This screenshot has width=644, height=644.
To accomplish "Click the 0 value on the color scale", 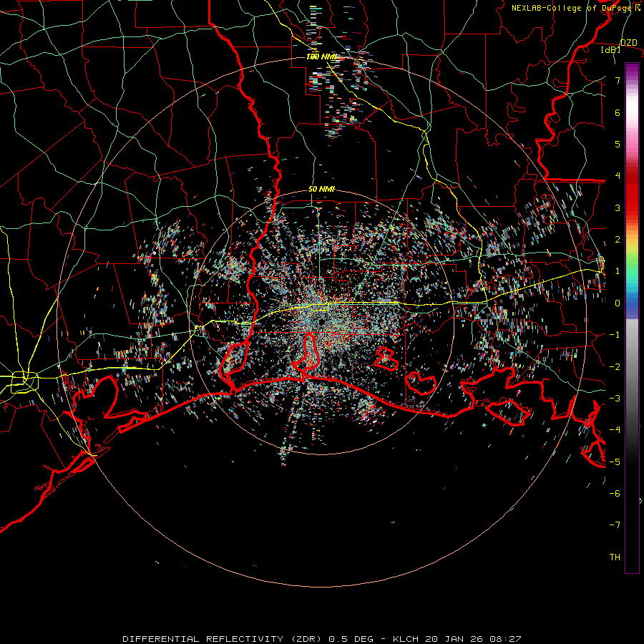I will (x=618, y=303).
